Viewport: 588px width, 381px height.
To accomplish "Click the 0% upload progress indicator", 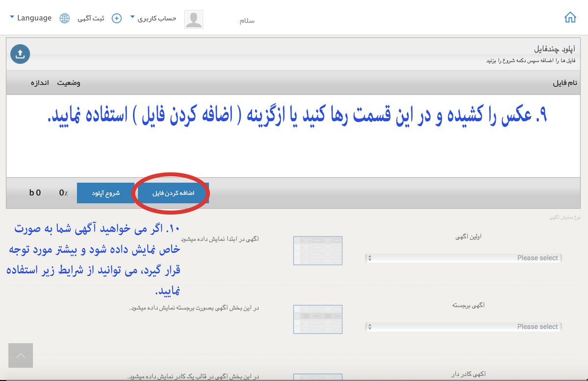I will coord(64,193).
